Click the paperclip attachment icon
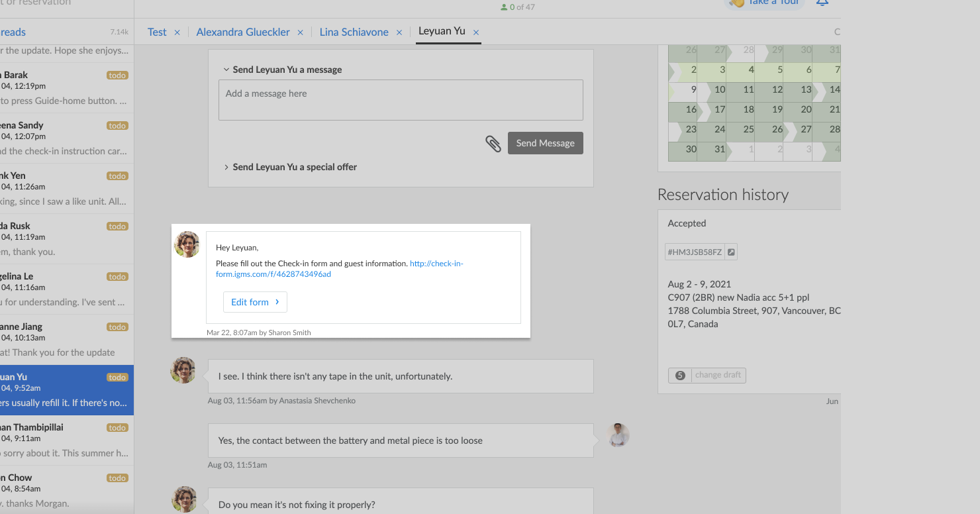Viewport: 980px width, 514px height. (493, 144)
